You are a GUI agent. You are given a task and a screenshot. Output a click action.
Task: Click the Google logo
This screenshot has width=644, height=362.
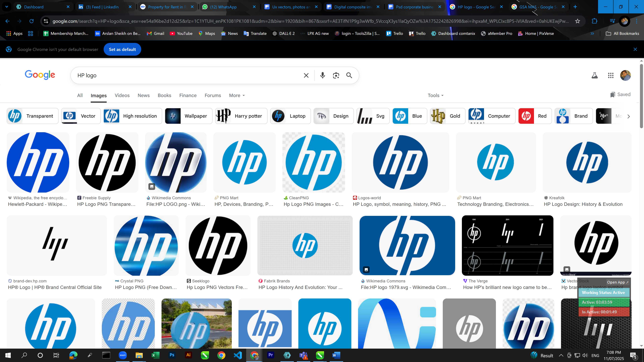click(x=40, y=75)
